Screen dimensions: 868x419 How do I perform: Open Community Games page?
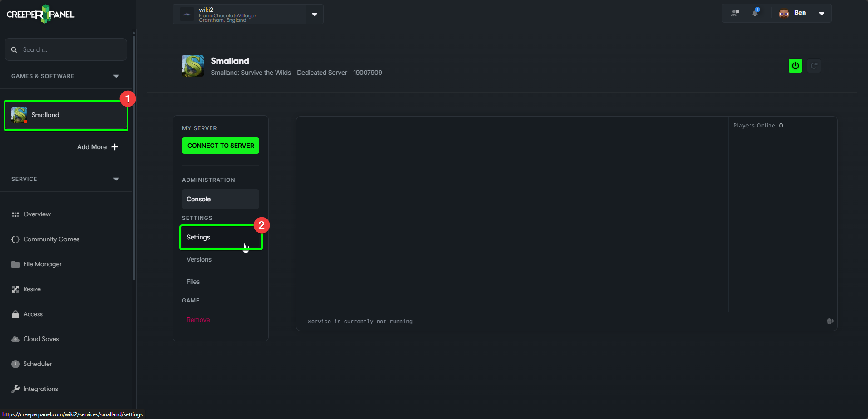point(51,239)
